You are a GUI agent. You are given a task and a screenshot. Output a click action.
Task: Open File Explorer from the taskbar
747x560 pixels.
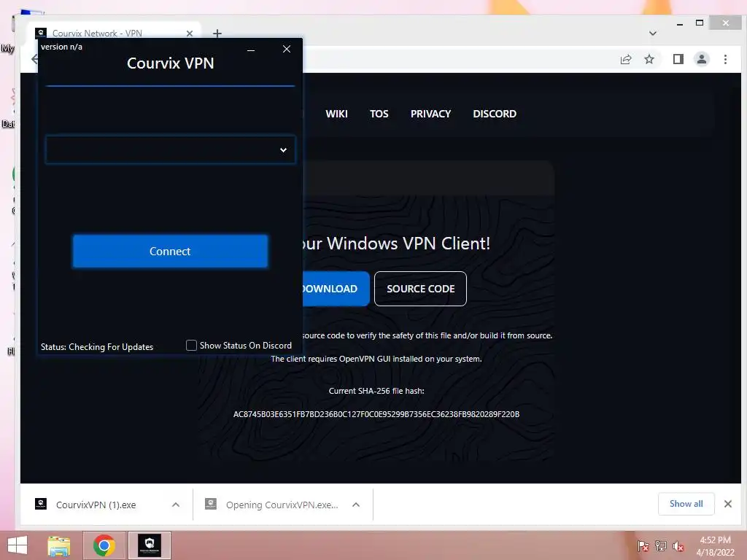59,545
